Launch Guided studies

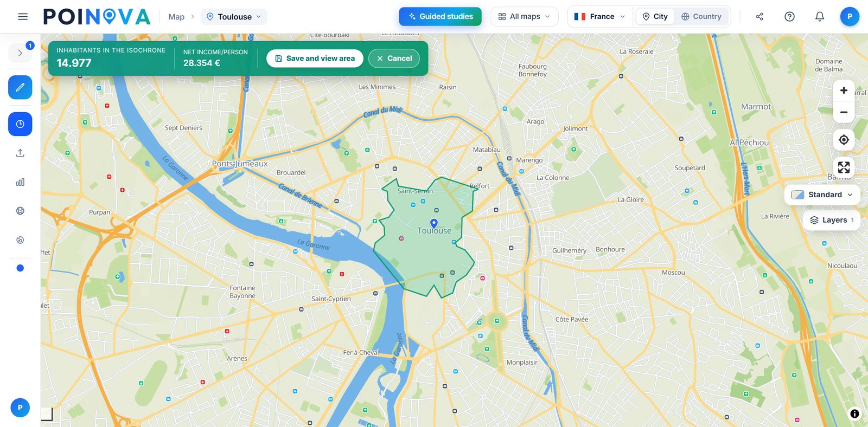(x=441, y=17)
